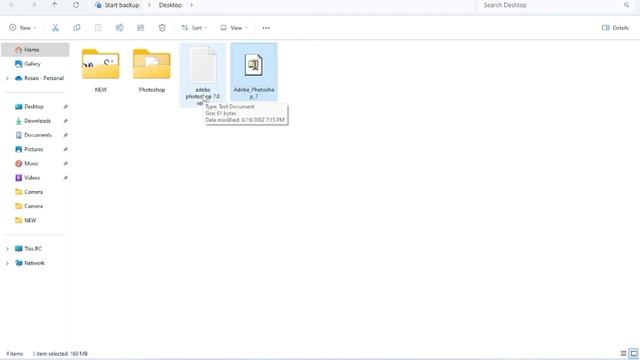The image size is (640, 360).
Task: Copy the selected file
Action: pyautogui.click(x=77, y=28)
